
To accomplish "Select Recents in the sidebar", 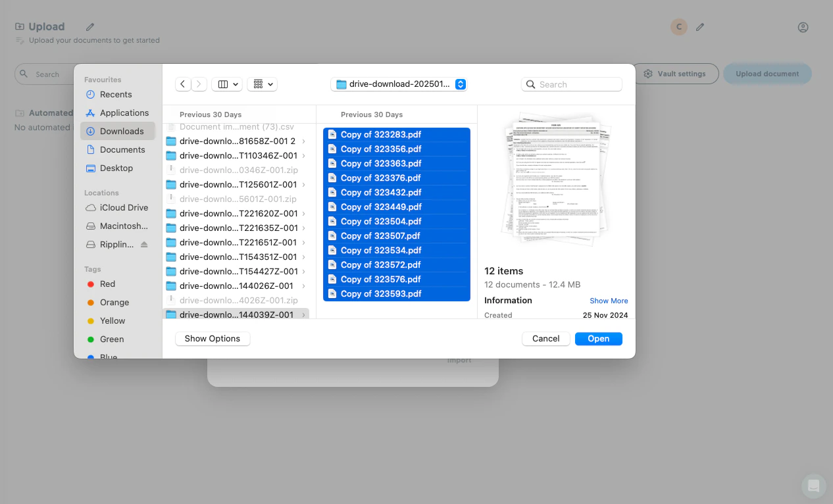I will tap(117, 94).
